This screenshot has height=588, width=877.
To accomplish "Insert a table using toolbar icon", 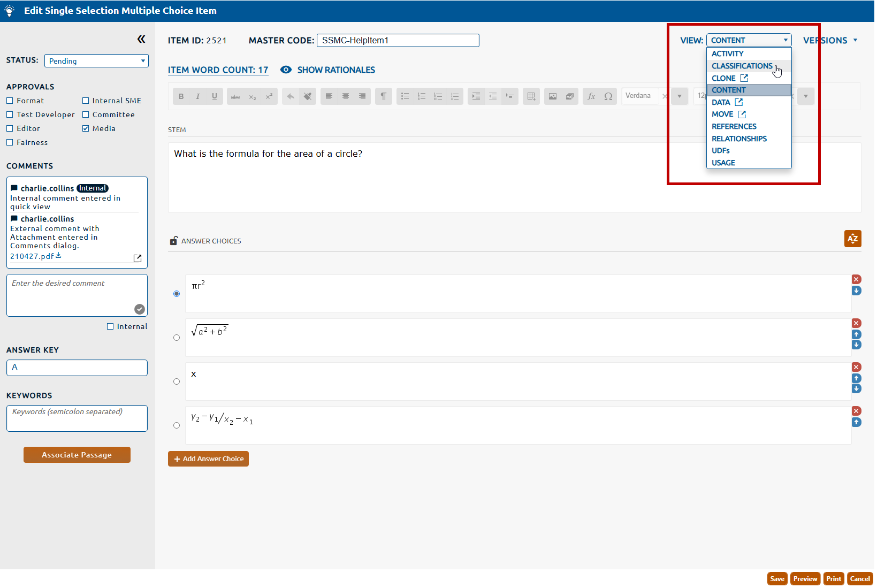I will click(x=531, y=96).
